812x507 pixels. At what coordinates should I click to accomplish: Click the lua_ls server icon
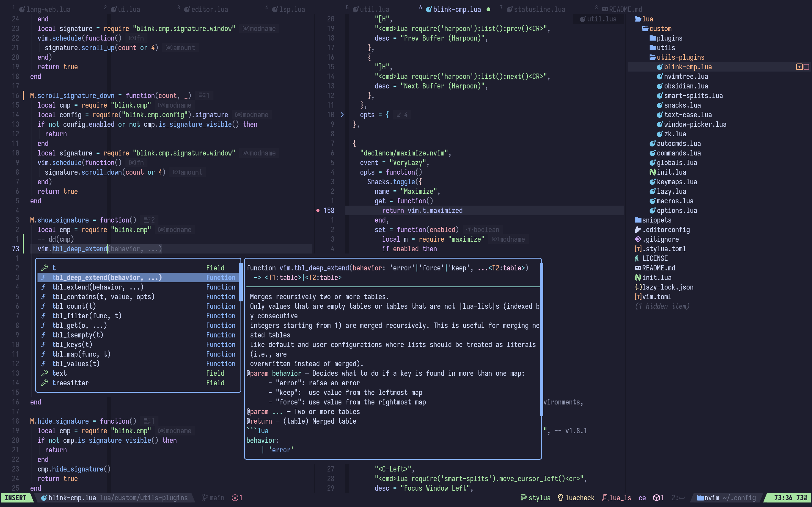click(x=605, y=498)
